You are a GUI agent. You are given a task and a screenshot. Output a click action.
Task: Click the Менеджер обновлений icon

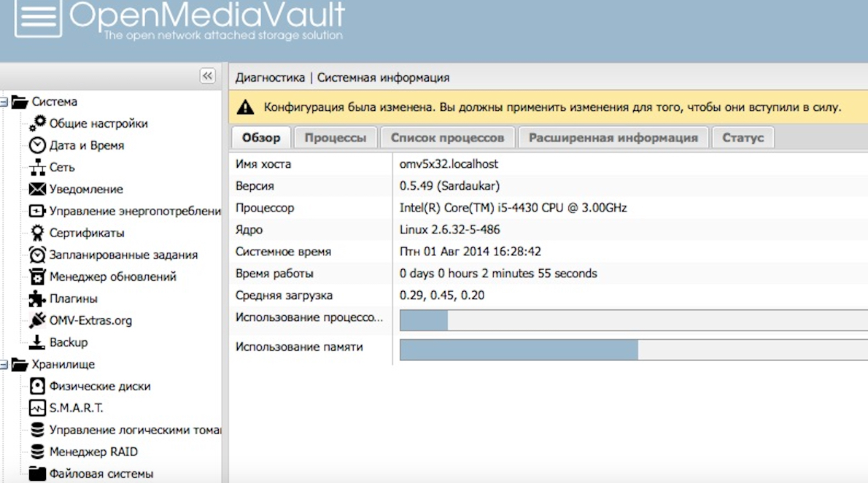[37, 277]
